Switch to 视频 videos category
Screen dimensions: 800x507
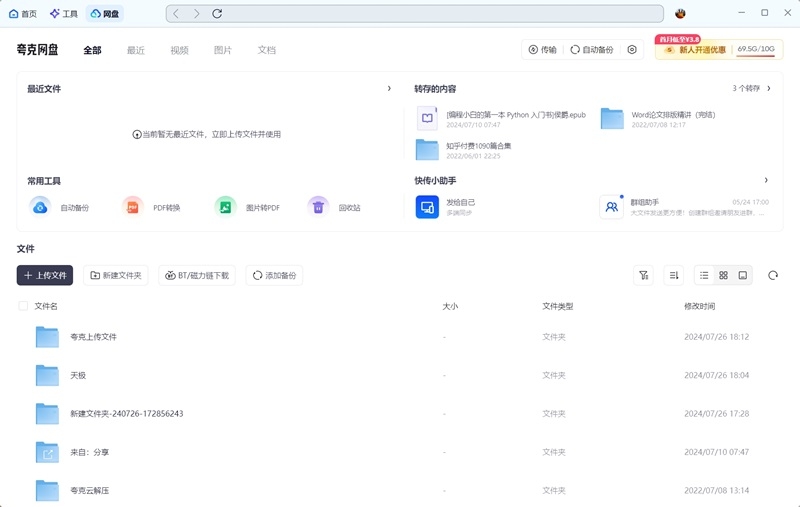(x=180, y=50)
